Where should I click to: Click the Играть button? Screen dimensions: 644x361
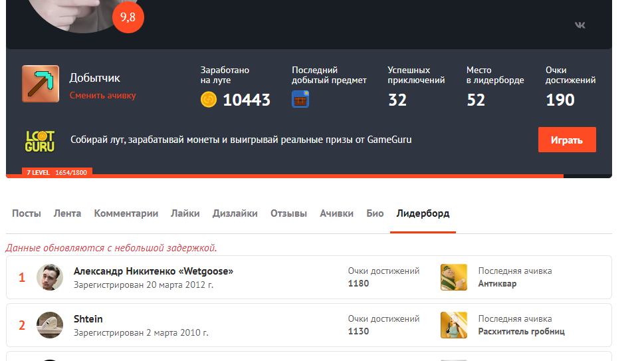567,140
